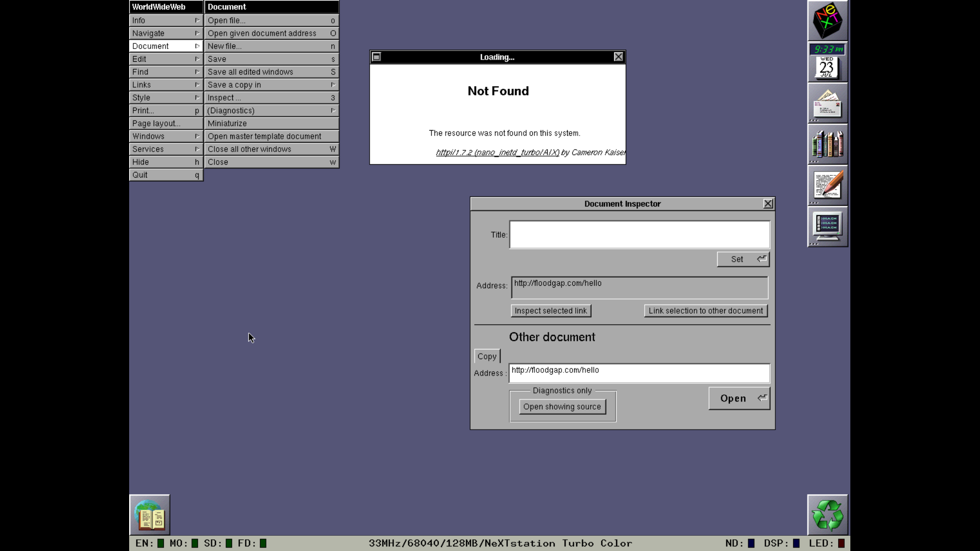Expand the Save a copy in submenu
The height and width of the screenshot is (551, 980).
tap(271, 85)
